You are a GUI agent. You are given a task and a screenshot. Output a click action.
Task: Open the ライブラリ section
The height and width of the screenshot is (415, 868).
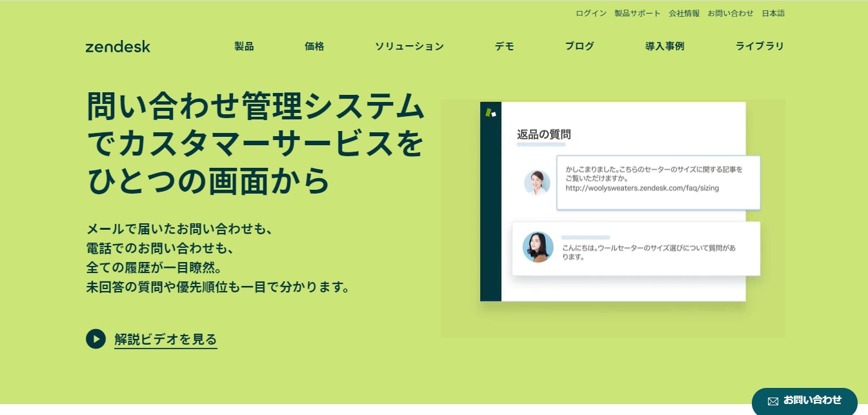click(760, 46)
